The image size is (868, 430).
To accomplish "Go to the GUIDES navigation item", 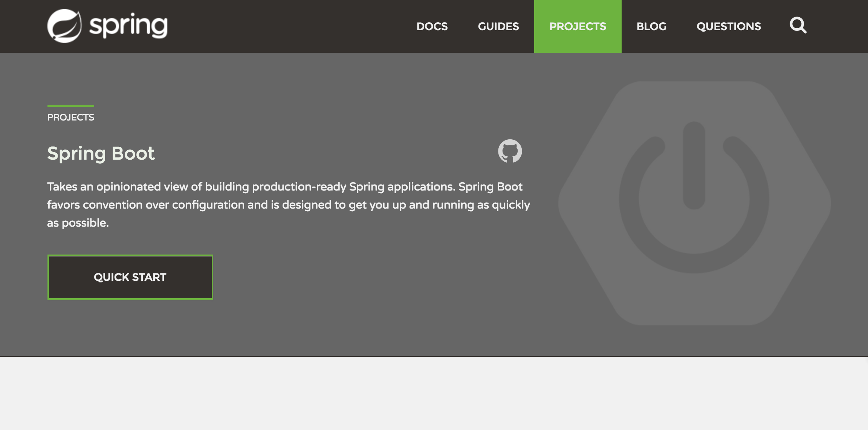I will tap(498, 26).
